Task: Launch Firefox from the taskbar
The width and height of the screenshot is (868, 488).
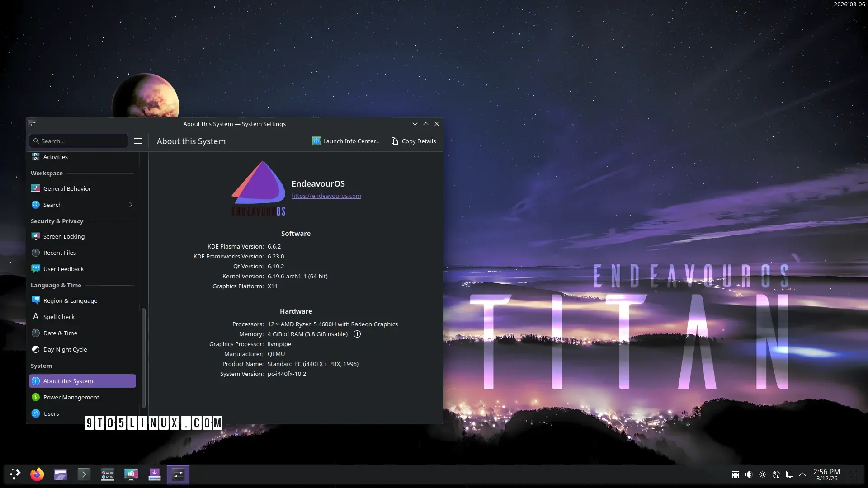Action: [37, 474]
